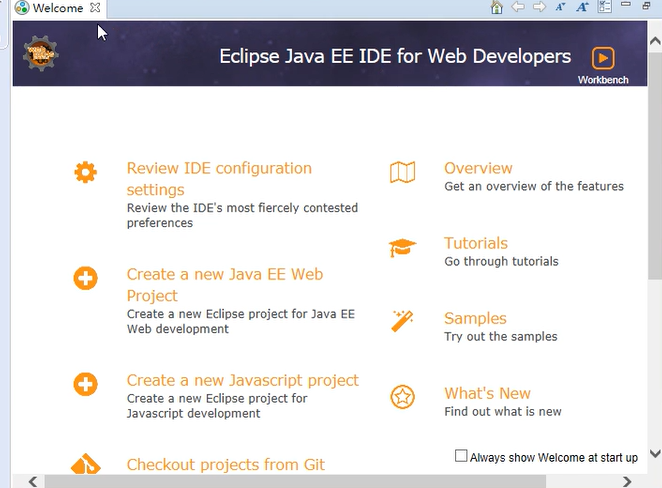Click the Navigate Back arrow icon
Image resolution: width=662 pixels, height=488 pixels.
coord(518,7)
